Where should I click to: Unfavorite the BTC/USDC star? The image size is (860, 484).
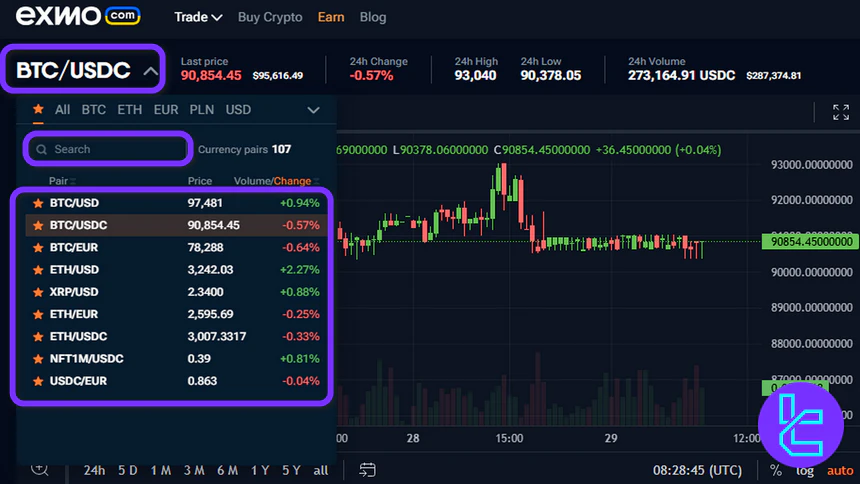coord(38,225)
